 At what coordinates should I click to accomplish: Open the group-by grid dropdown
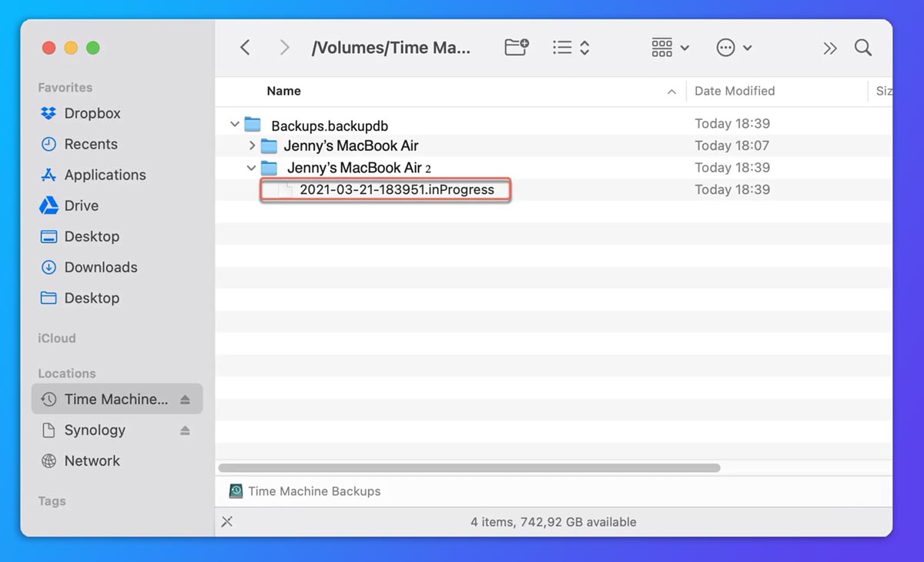pos(670,48)
